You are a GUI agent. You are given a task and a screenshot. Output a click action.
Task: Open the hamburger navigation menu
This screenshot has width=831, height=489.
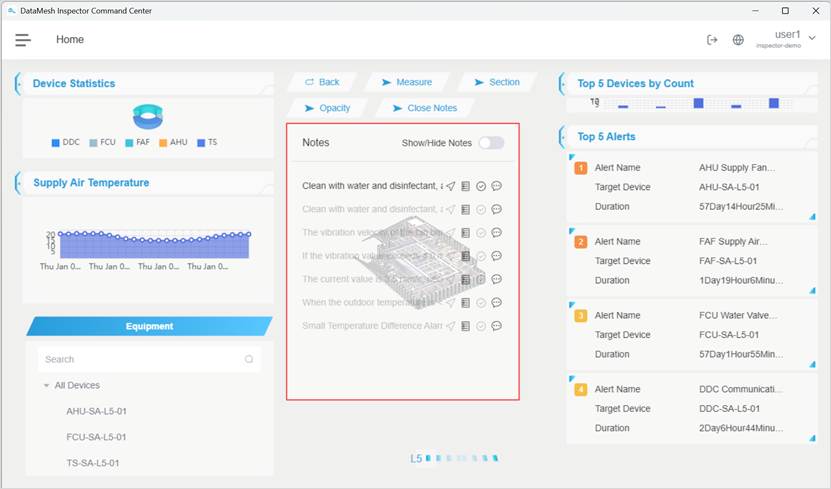(x=23, y=40)
